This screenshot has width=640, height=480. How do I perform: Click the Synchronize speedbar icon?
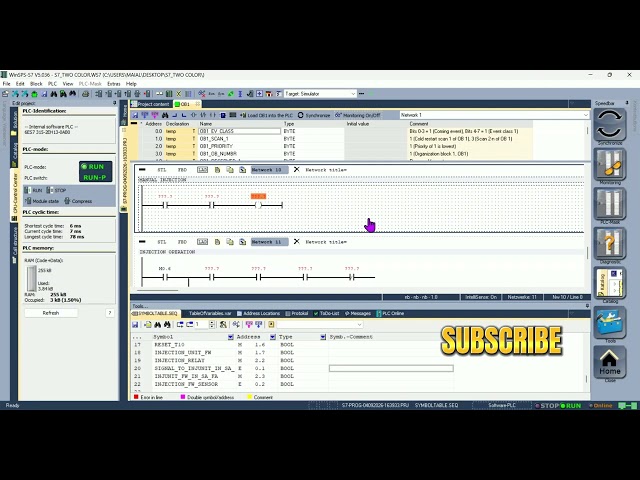[609, 125]
